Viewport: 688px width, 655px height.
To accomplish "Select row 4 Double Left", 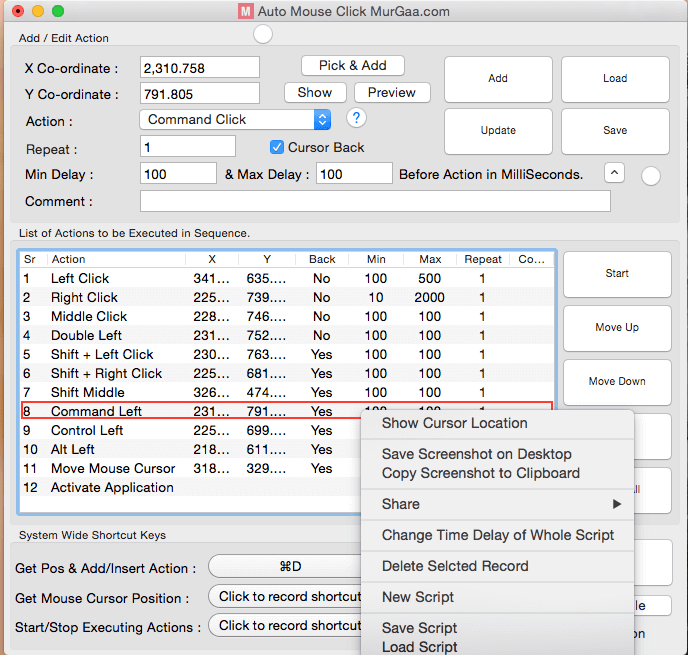I will pos(287,336).
